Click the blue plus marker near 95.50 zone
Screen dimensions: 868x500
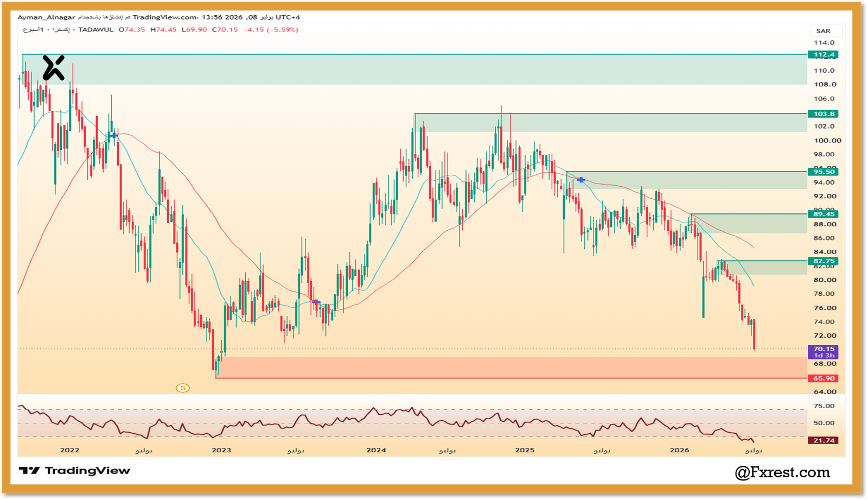[x=581, y=180]
